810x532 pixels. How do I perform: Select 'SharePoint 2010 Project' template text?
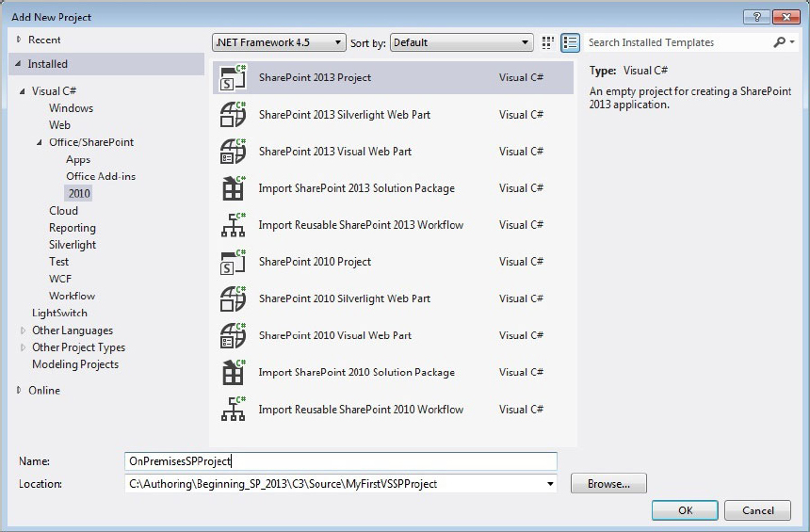tap(315, 262)
